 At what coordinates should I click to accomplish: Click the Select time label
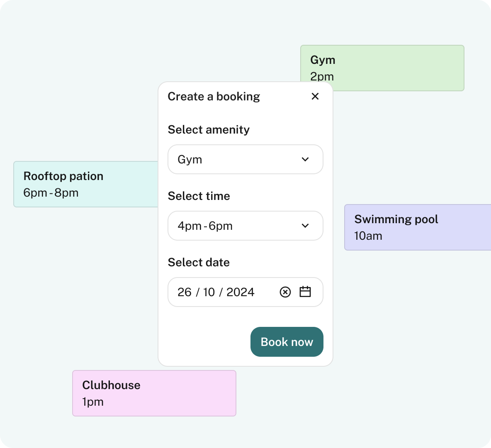pyautogui.click(x=199, y=196)
